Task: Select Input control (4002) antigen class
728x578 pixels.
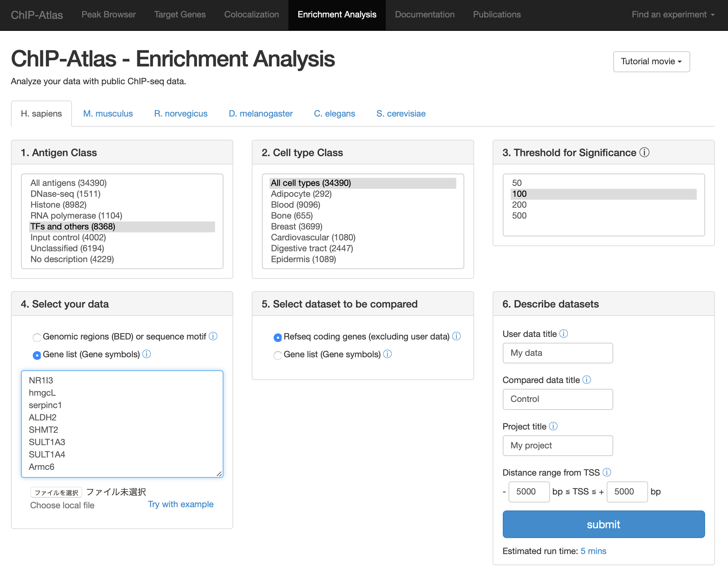Action: pyautogui.click(x=122, y=237)
